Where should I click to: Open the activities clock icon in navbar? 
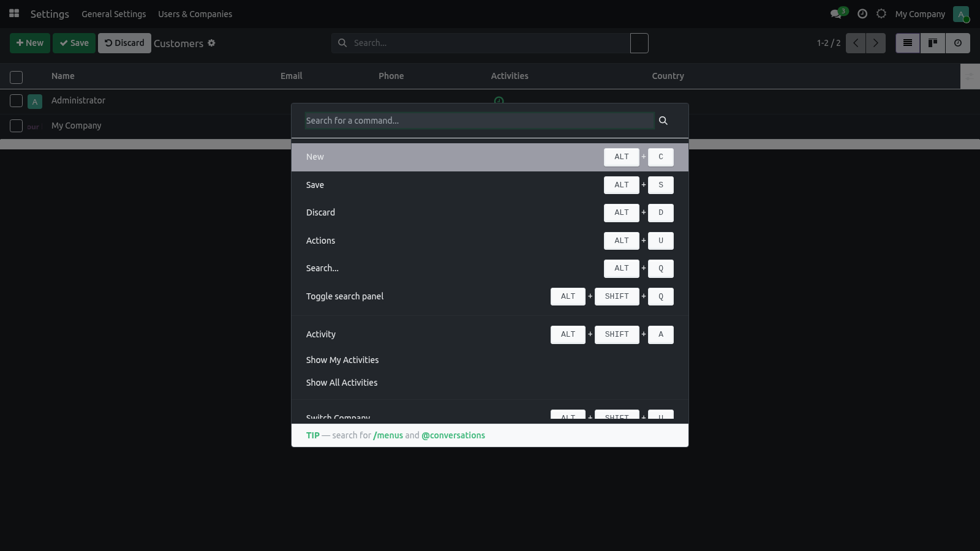pyautogui.click(x=862, y=13)
